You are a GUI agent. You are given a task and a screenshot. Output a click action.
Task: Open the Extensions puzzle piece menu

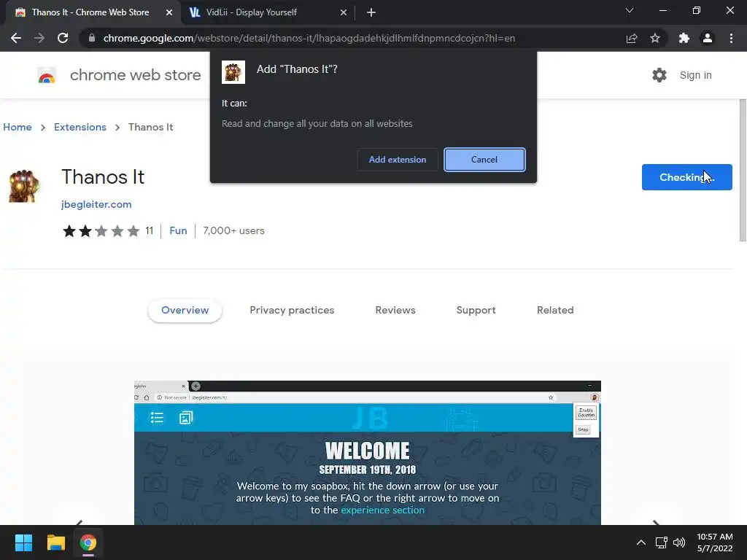click(x=684, y=38)
